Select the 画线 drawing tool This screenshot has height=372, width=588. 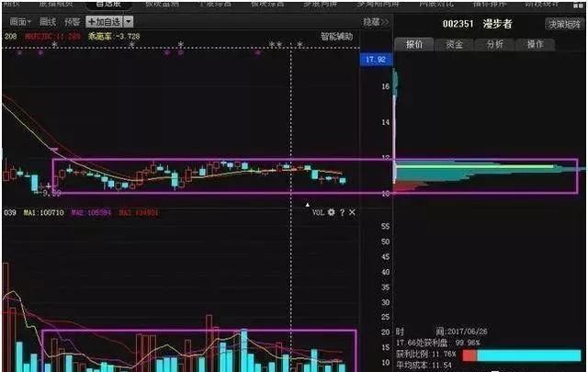click(48, 22)
